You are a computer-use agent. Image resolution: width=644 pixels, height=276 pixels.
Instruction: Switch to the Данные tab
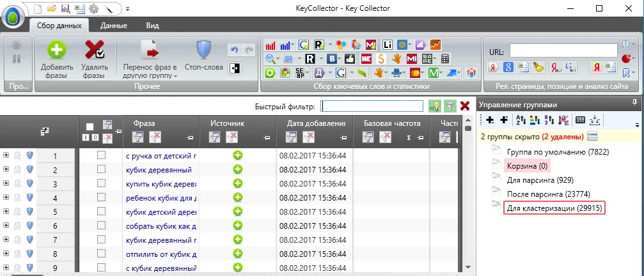[114, 26]
